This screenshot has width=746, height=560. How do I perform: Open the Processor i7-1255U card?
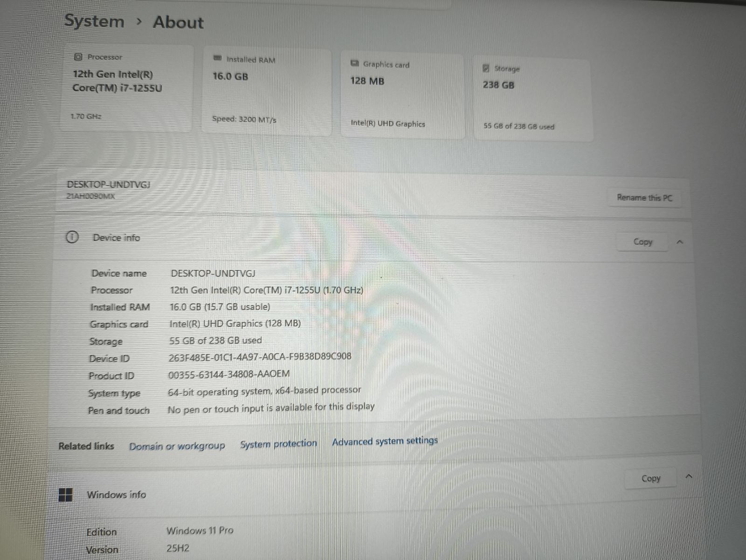(127, 88)
